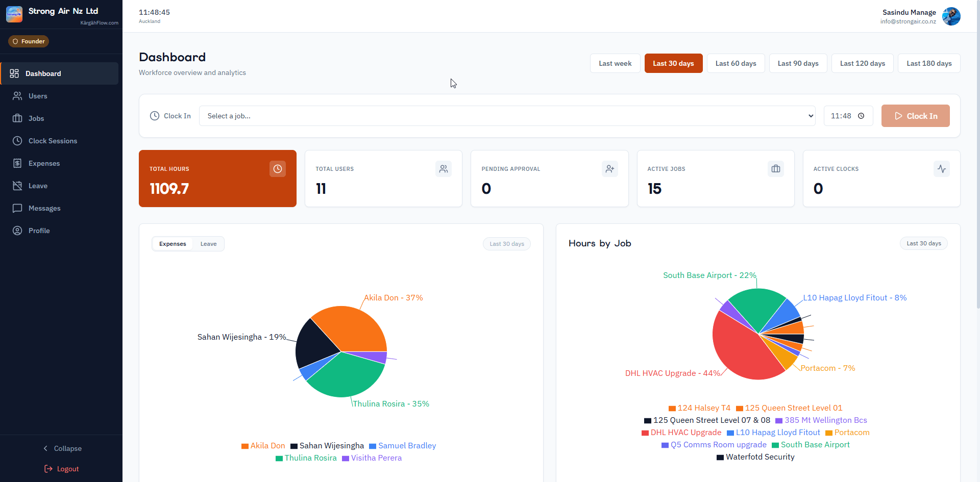Open the Users page from sidebar
980x482 pixels.
tap(60, 96)
